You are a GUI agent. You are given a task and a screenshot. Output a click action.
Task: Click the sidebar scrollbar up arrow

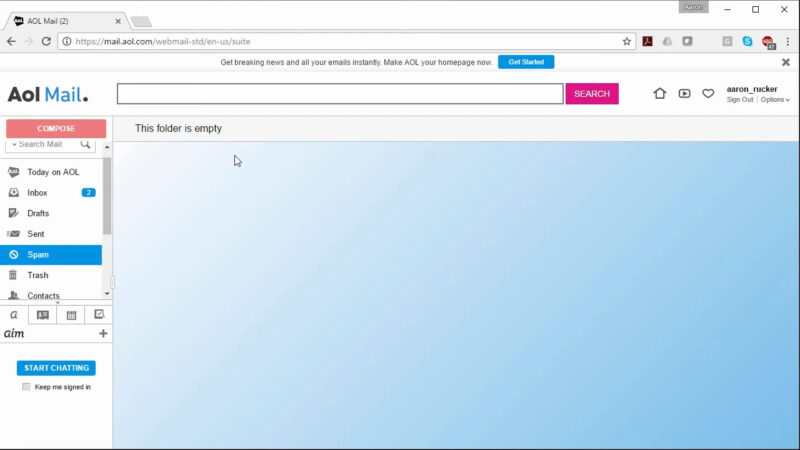pos(107,147)
